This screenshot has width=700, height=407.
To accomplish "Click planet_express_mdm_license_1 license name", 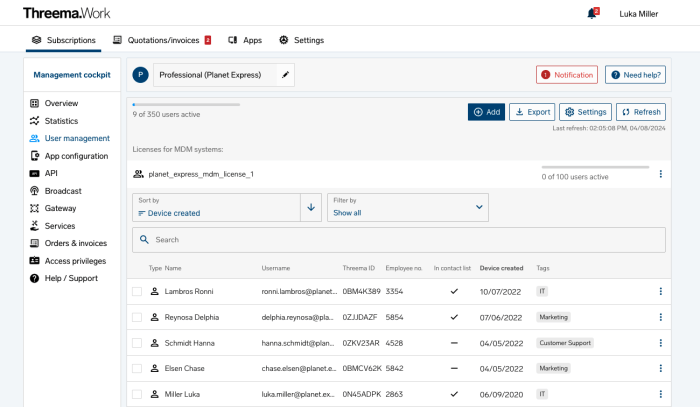I will (x=201, y=174).
